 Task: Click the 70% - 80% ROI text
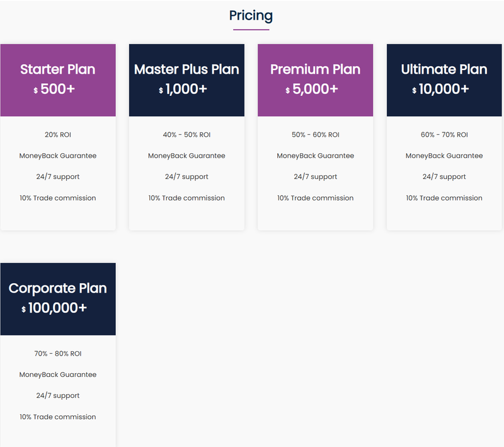point(58,354)
